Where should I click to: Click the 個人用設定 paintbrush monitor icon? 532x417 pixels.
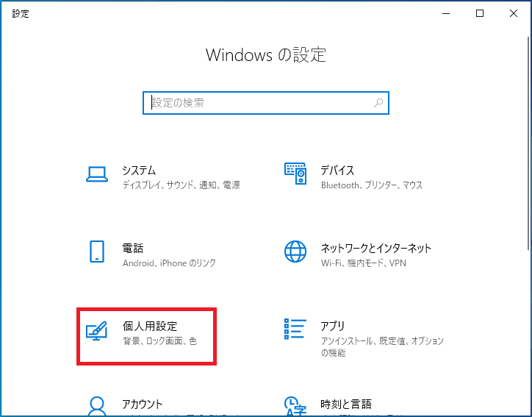(97, 330)
